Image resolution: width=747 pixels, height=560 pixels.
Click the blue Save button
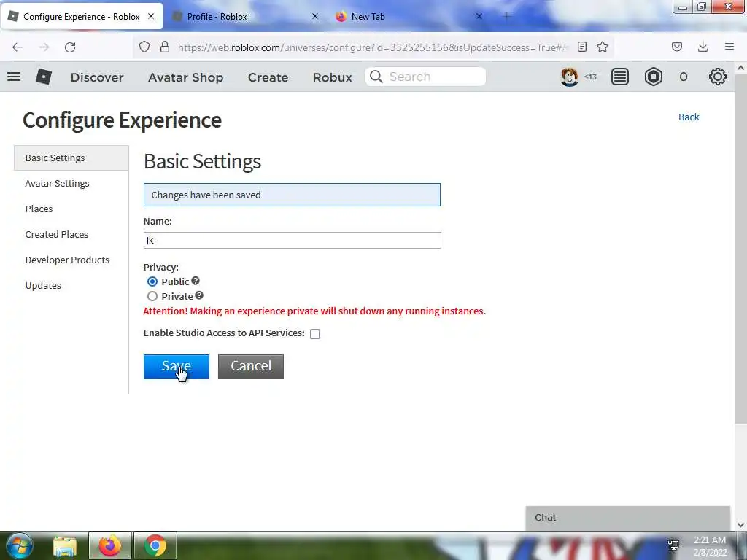click(x=177, y=366)
